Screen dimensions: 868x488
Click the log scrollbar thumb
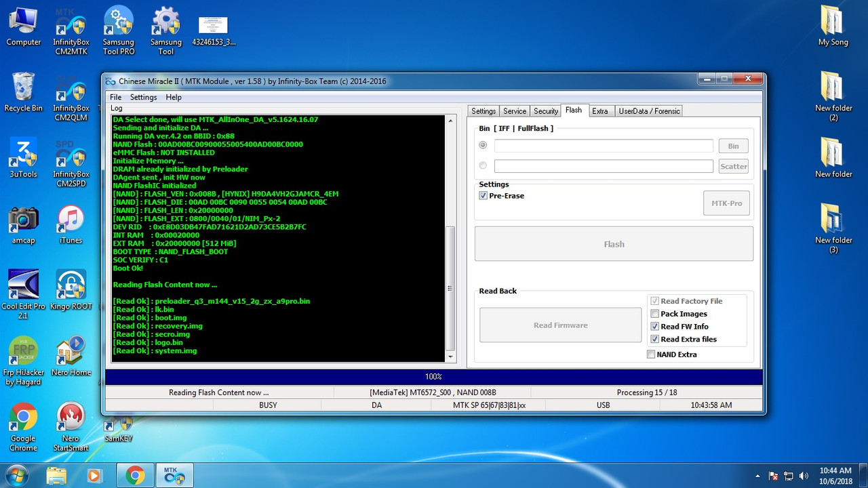450,288
